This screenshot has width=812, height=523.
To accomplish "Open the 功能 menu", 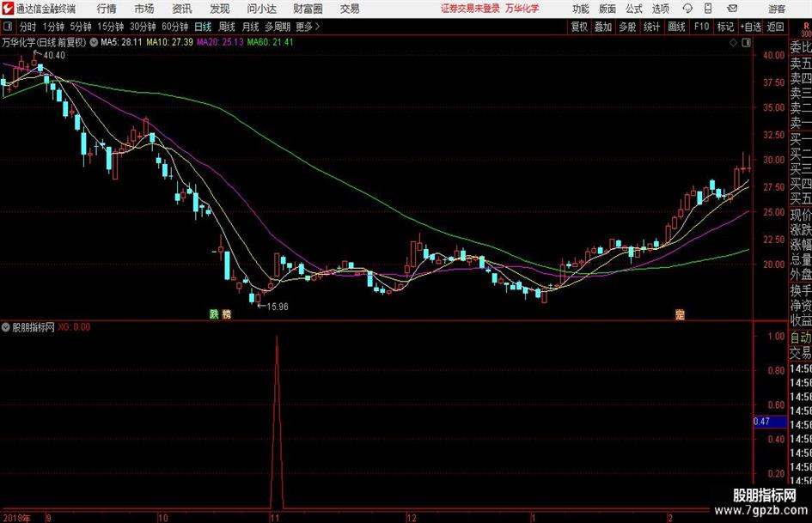I will pyautogui.click(x=581, y=9).
